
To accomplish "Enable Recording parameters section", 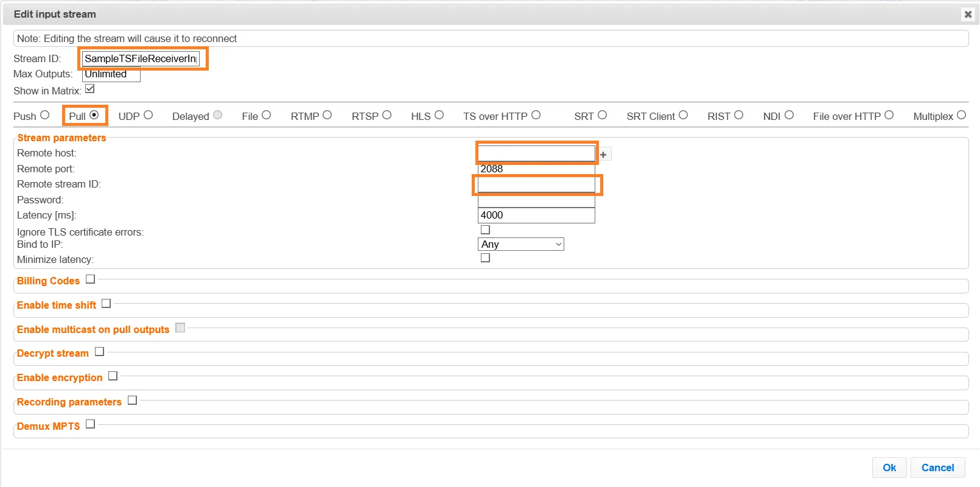I will pyautogui.click(x=132, y=401).
